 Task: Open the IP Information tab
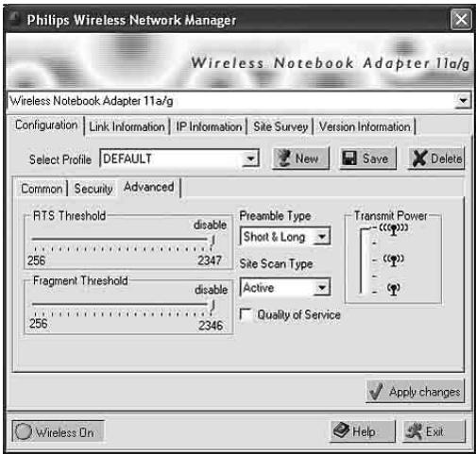click(x=209, y=126)
